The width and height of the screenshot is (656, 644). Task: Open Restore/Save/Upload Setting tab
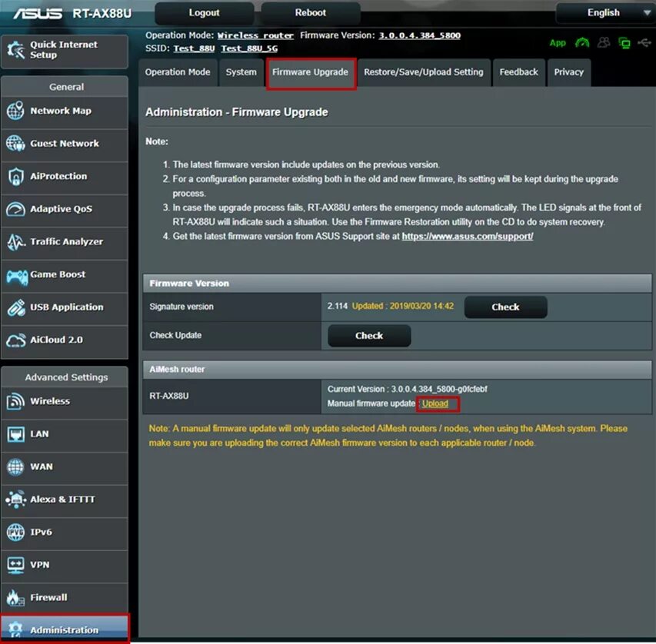point(424,72)
